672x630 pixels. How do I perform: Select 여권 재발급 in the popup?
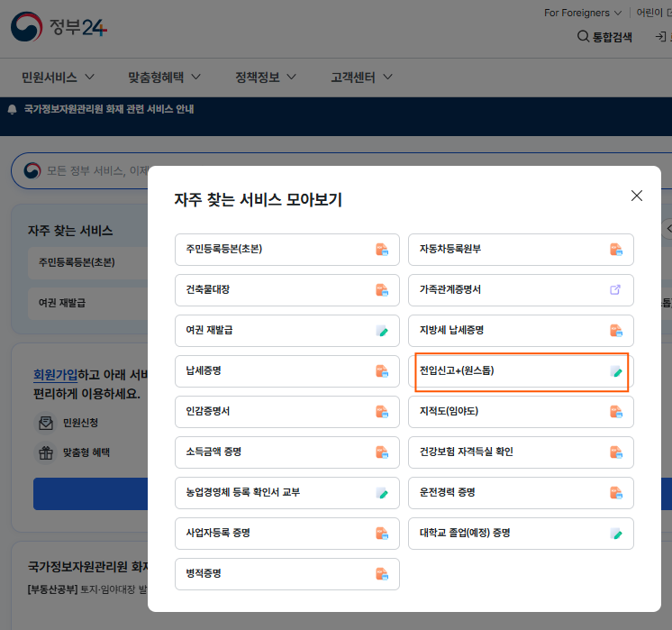pyautogui.click(x=287, y=331)
